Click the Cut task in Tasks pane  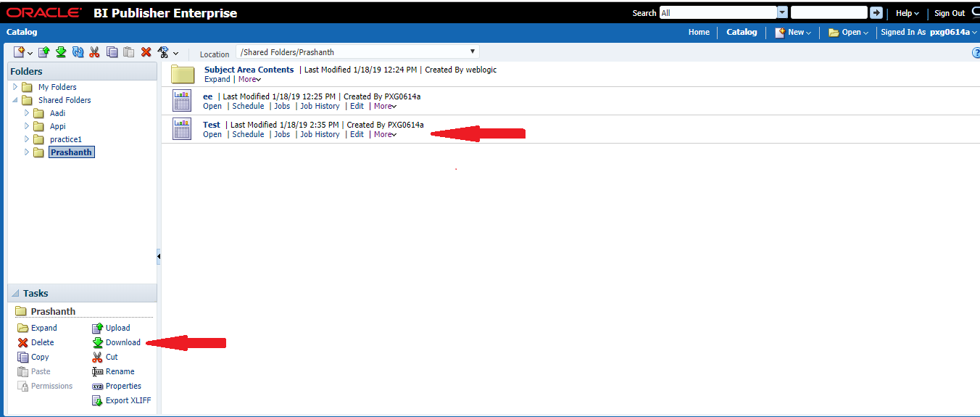105,357
